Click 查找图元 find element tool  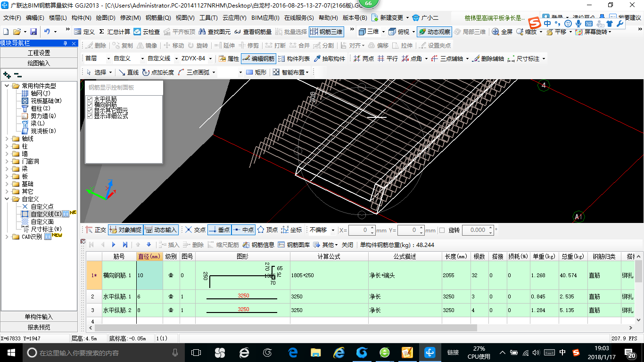coord(215,32)
